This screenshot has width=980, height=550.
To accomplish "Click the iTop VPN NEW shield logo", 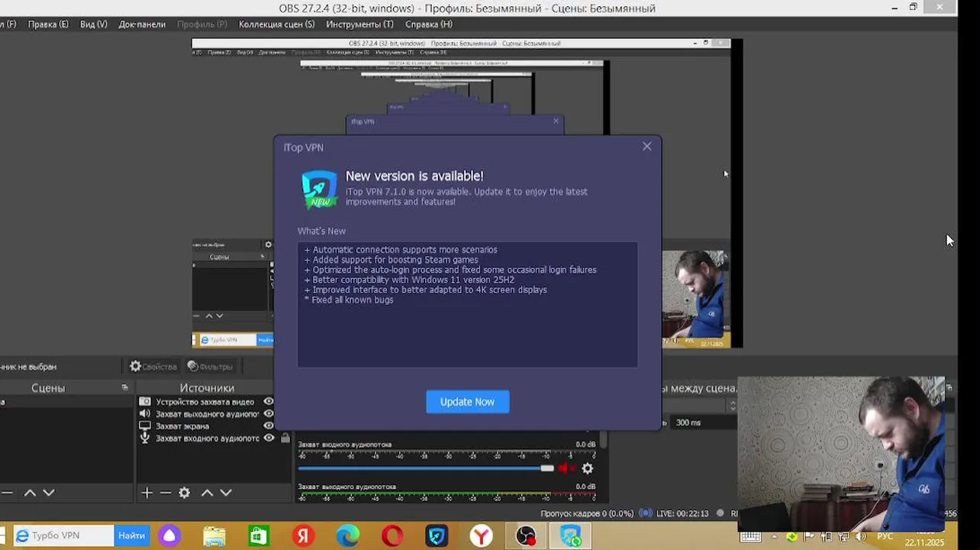I will coord(319,189).
